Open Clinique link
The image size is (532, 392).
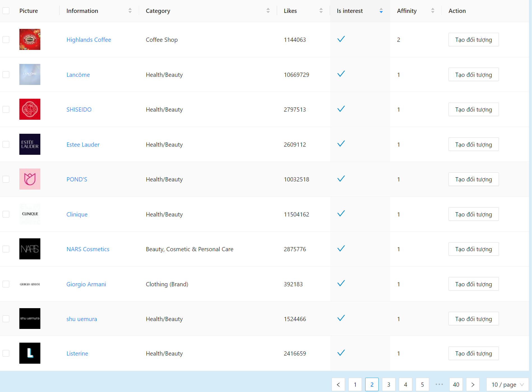(x=77, y=215)
